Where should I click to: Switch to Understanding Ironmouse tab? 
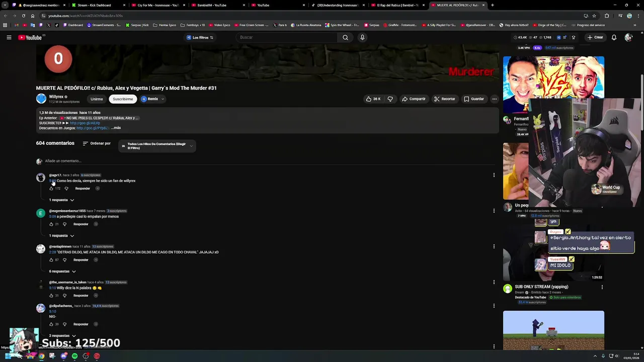(x=337, y=5)
